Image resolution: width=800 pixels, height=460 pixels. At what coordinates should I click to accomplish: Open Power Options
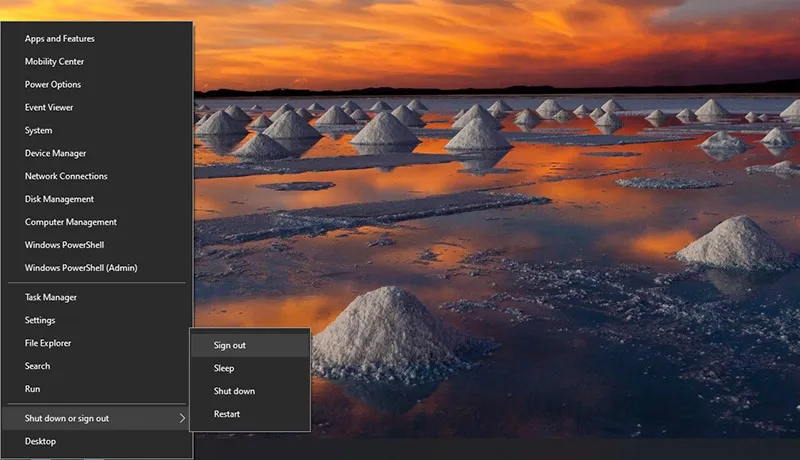(x=53, y=85)
